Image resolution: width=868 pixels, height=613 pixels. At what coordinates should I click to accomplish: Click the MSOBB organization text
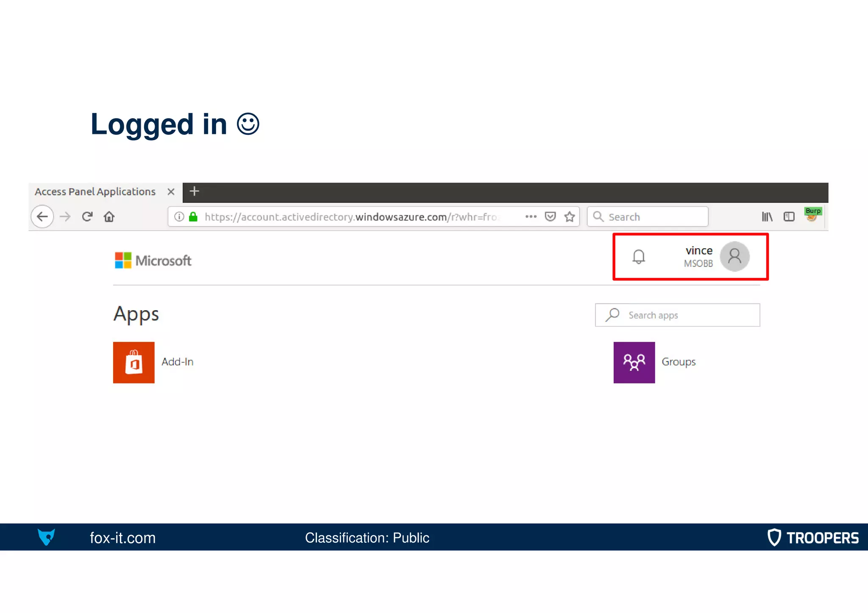click(698, 264)
